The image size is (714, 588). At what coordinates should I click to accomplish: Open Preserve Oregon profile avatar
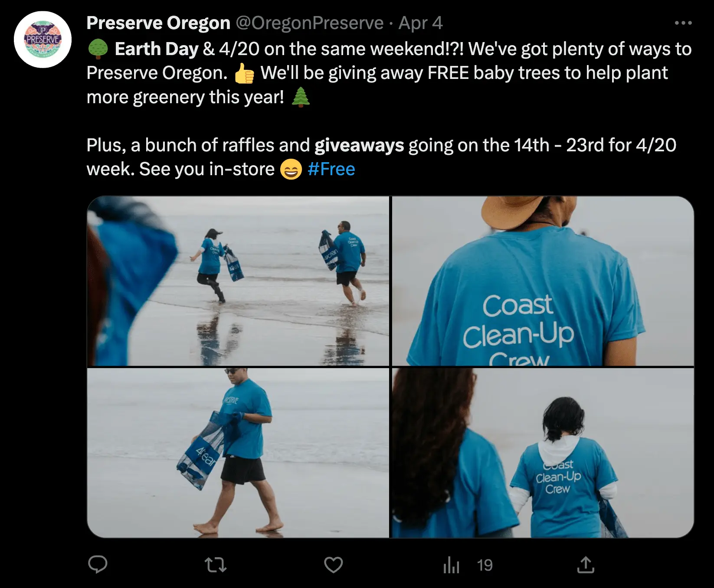[43, 39]
